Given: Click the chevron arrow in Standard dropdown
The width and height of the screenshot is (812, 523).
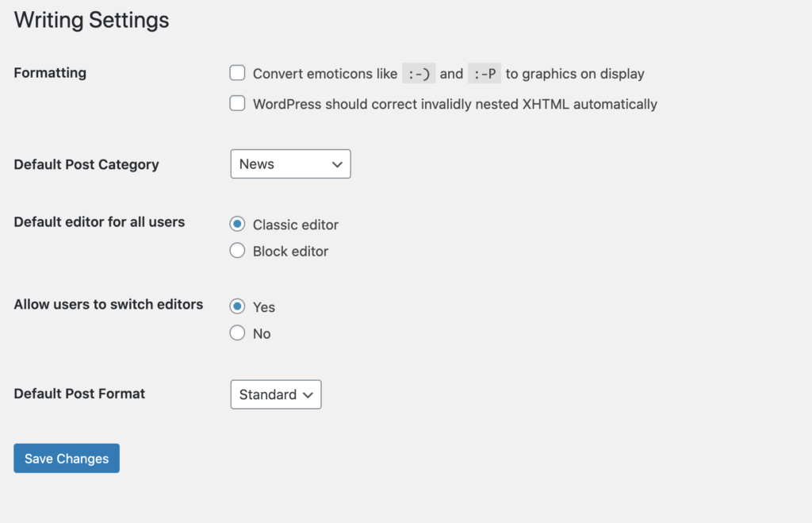Looking at the screenshot, I should click(x=308, y=394).
